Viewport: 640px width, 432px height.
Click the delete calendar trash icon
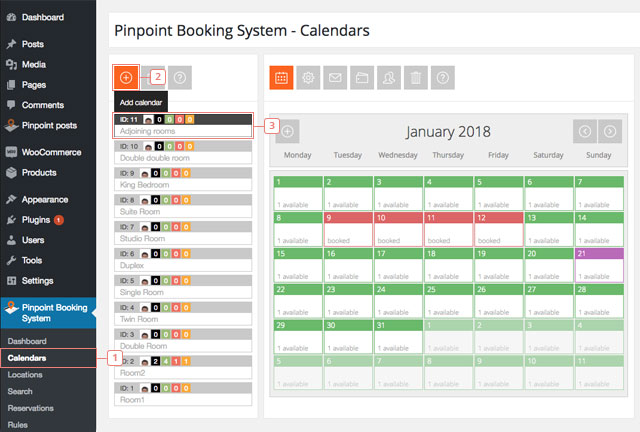pos(416,78)
